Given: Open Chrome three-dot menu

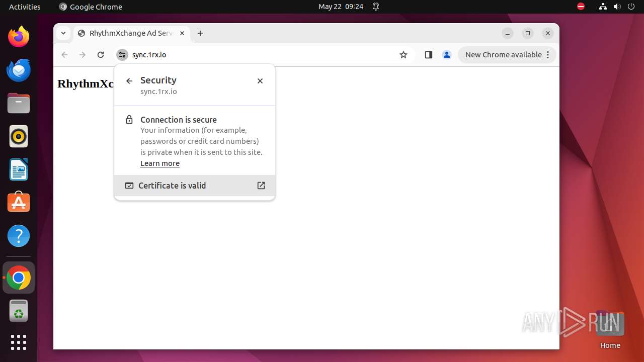Looking at the screenshot, I should (548, 55).
